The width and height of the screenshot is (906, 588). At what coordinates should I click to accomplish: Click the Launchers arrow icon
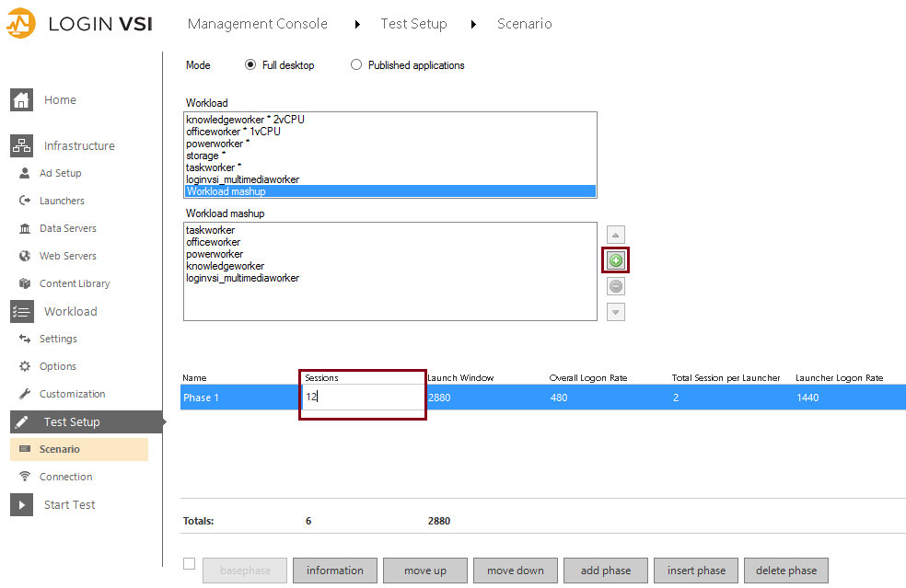pos(25,201)
